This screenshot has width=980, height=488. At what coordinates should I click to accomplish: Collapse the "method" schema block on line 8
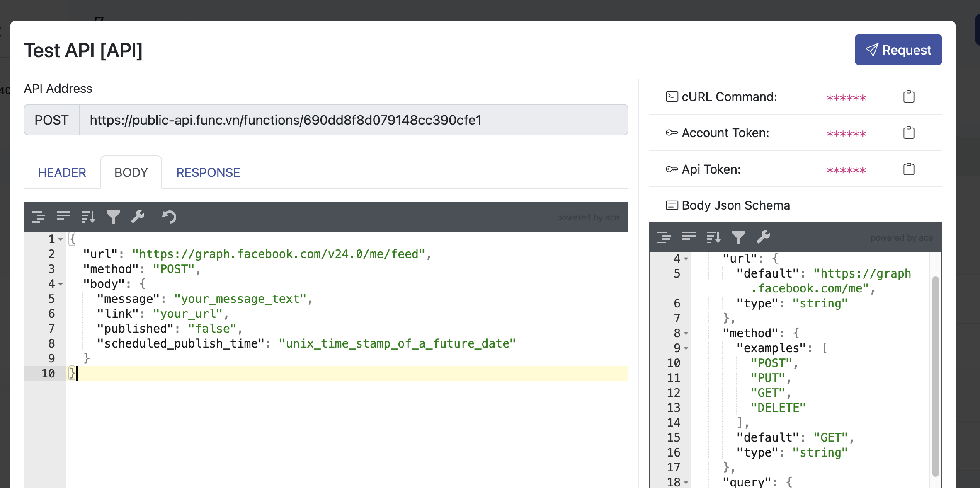tap(686, 333)
